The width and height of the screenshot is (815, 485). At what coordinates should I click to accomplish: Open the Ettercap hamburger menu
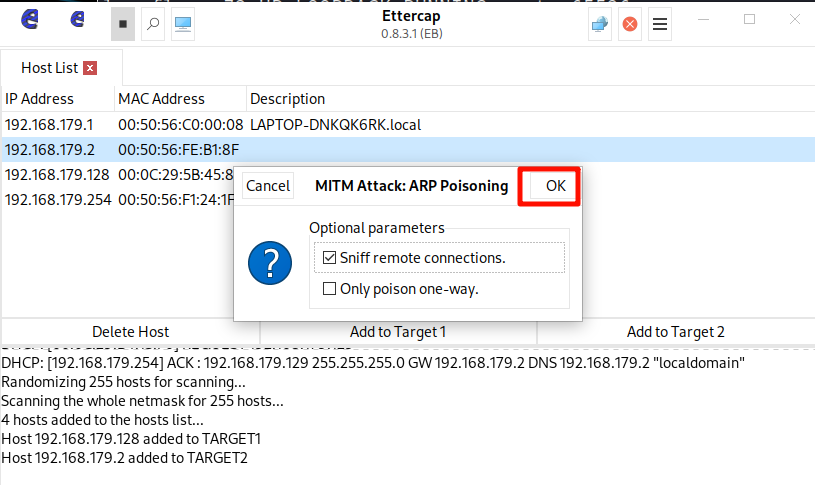pos(660,24)
